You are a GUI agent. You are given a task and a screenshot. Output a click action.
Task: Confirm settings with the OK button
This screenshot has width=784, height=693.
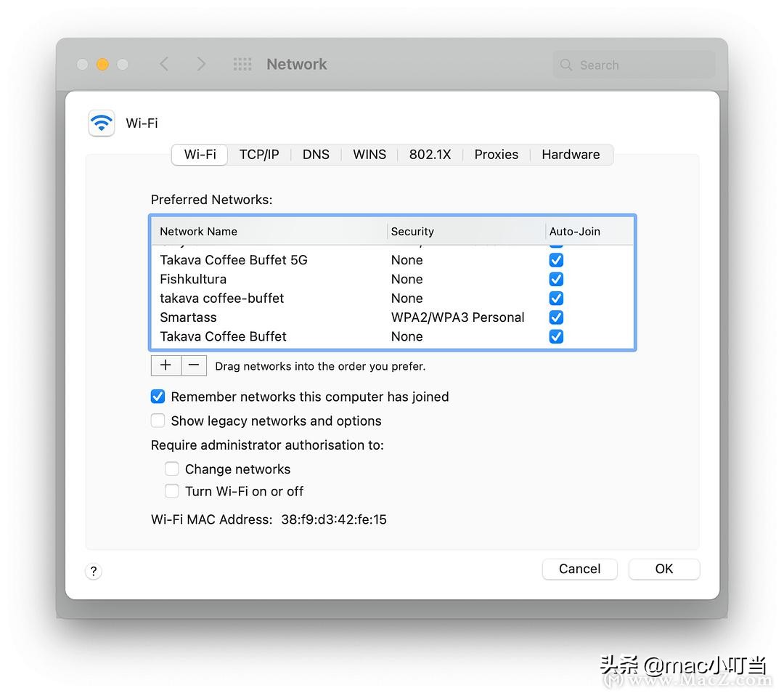(x=663, y=569)
